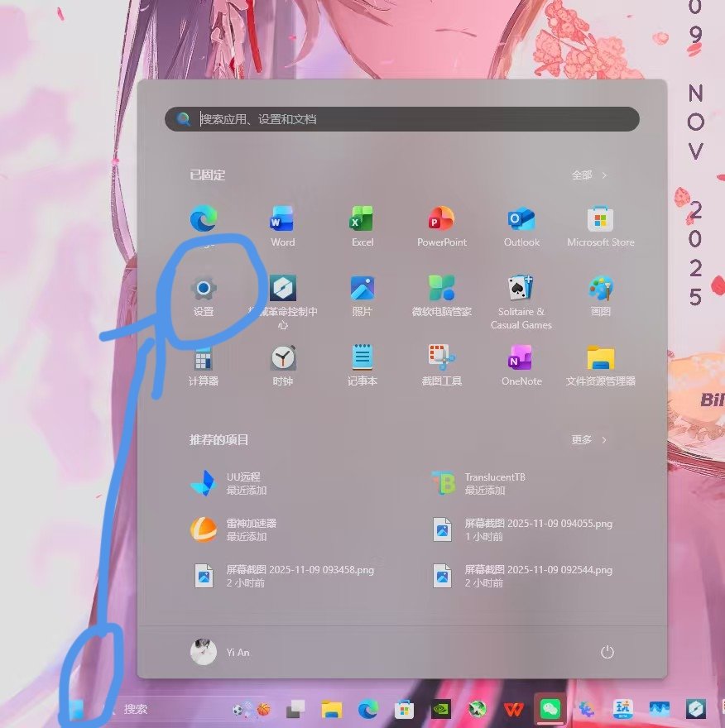Viewport: 725px width, 728px height.
Task: Open the power options button
Action: [607, 652]
